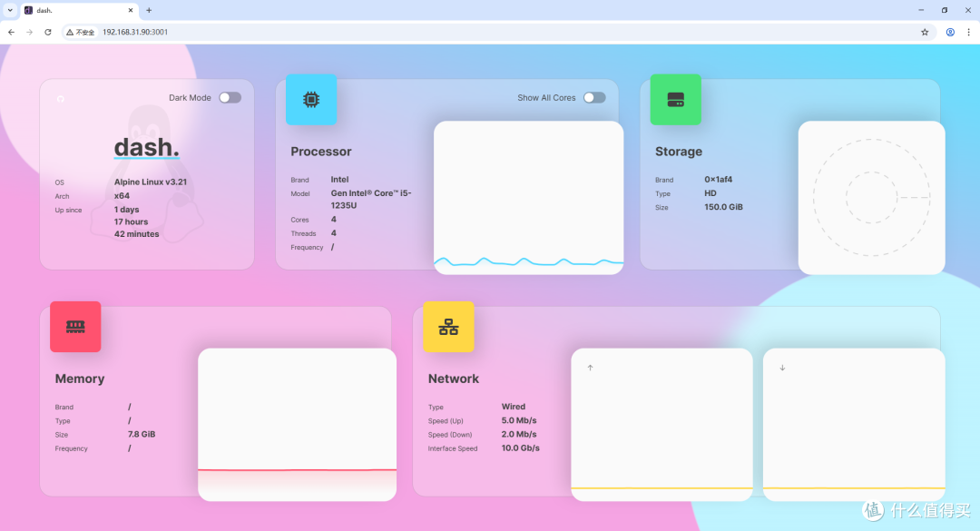Click the download arrow on the network chart

click(782, 368)
